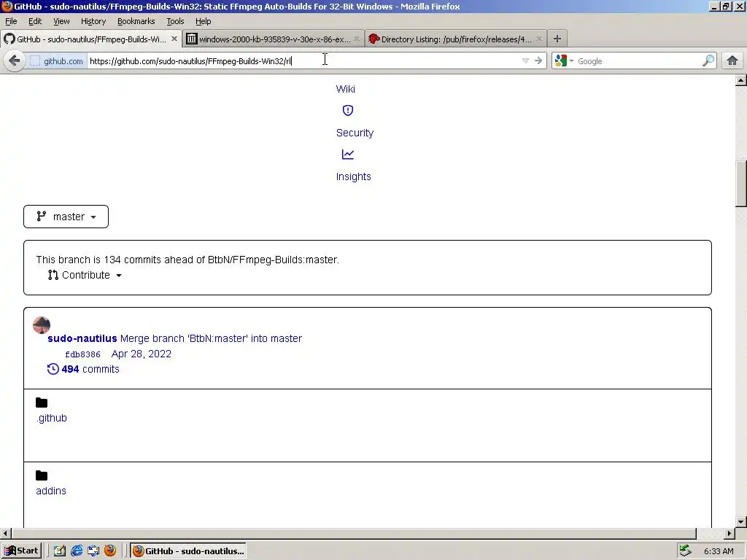Click the .github folder icon
The height and width of the screenshot is (560, 747).
42,402
